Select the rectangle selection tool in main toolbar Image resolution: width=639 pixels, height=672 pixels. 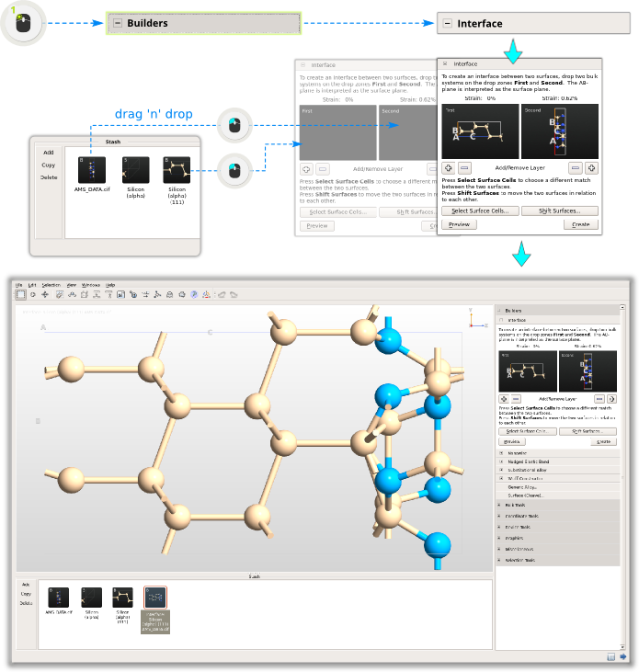coord(20,294)
